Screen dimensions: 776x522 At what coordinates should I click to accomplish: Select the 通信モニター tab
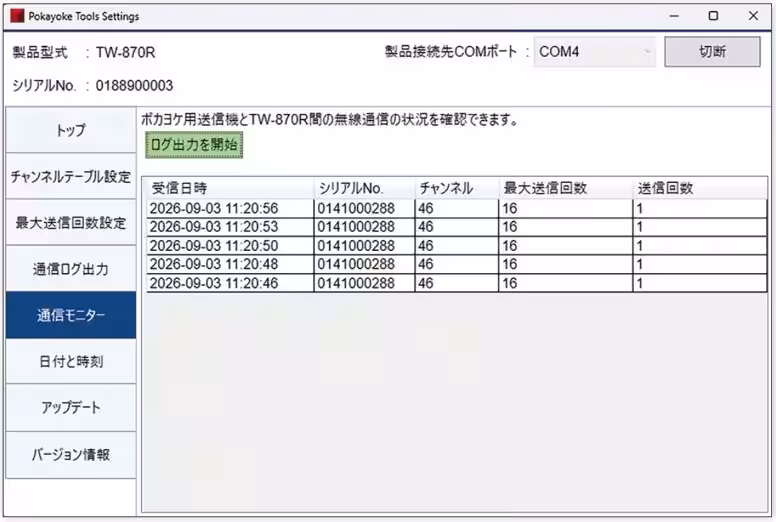[x=71, y=315]
